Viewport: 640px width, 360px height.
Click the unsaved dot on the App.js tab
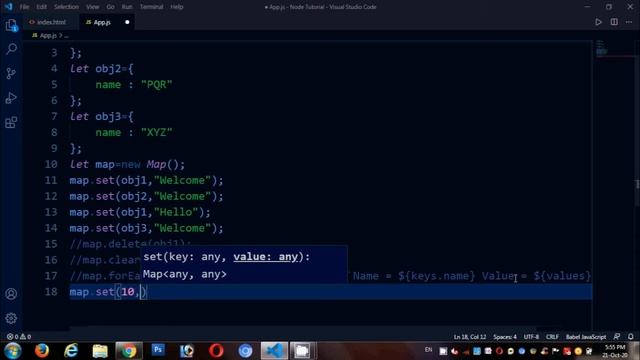(x=127, y=22)
